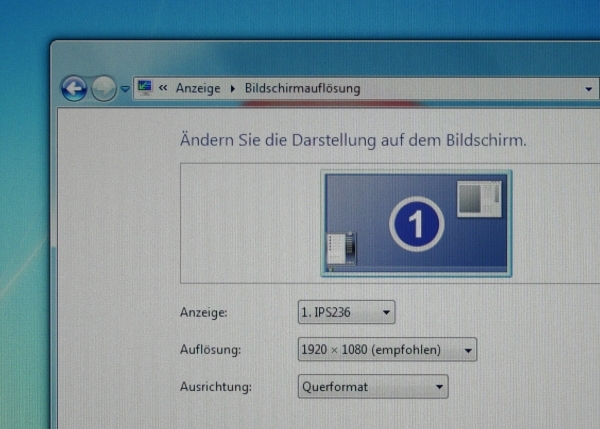
Task: Click the Anzeige: label
Action: click(x=204, y=313)
